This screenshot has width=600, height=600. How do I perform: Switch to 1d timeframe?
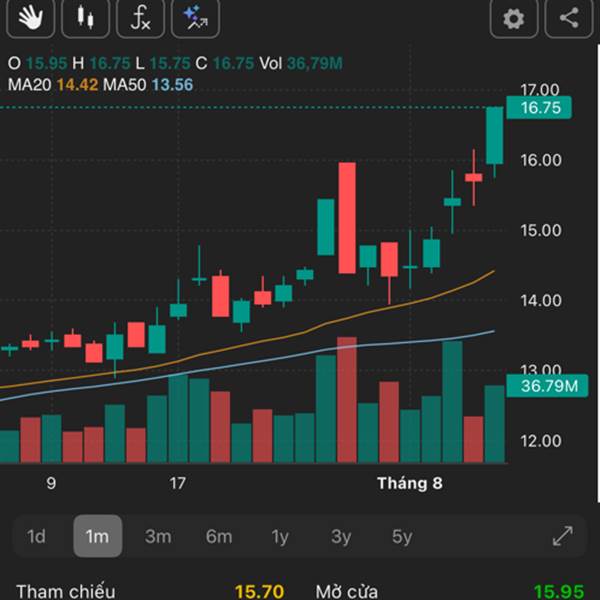point(36,536)
